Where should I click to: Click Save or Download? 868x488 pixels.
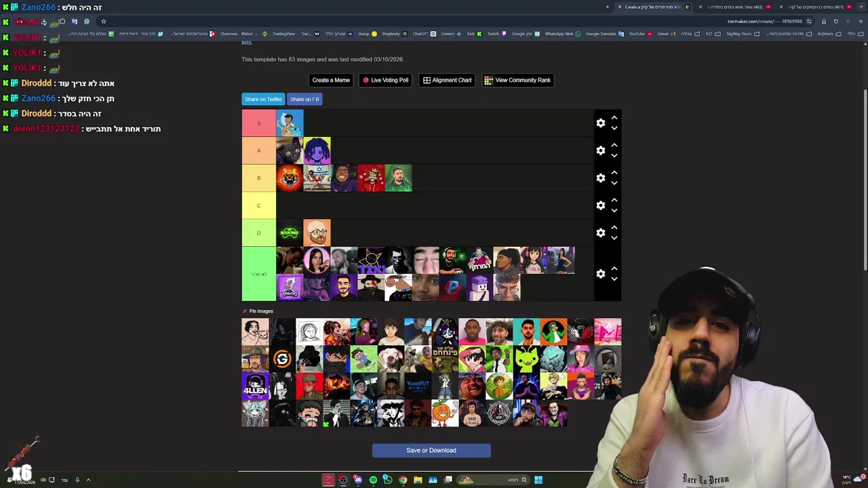[431, 450]
